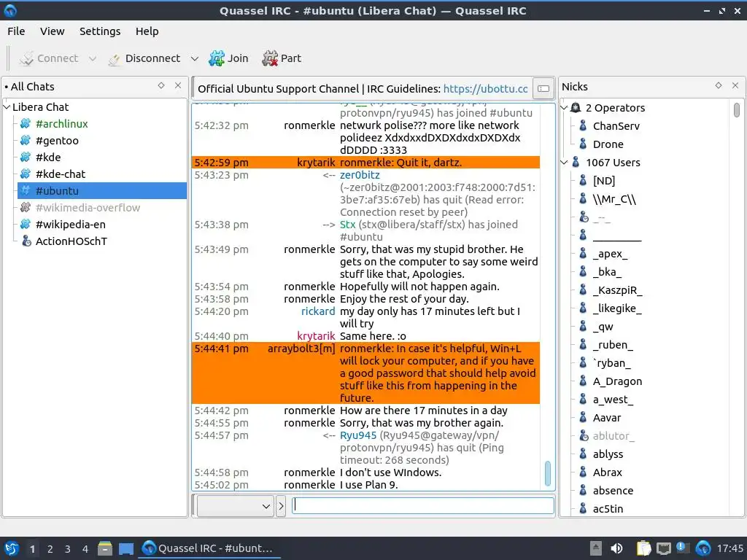Click the Join channel icon

(216, 58)
